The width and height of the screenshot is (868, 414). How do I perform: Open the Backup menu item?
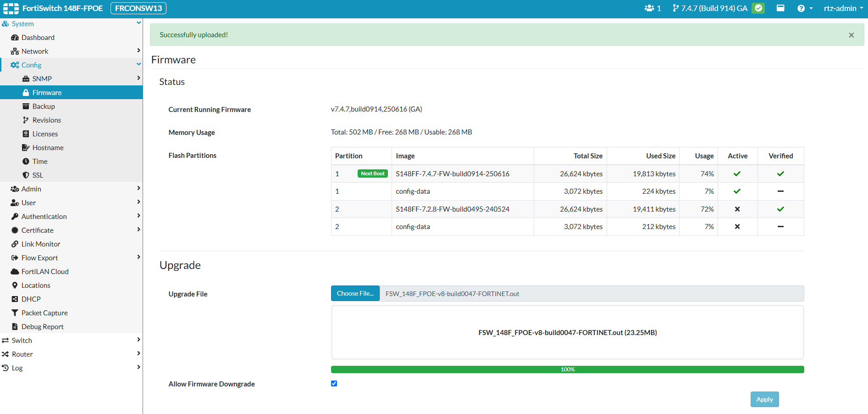click(x=72, y=106)
